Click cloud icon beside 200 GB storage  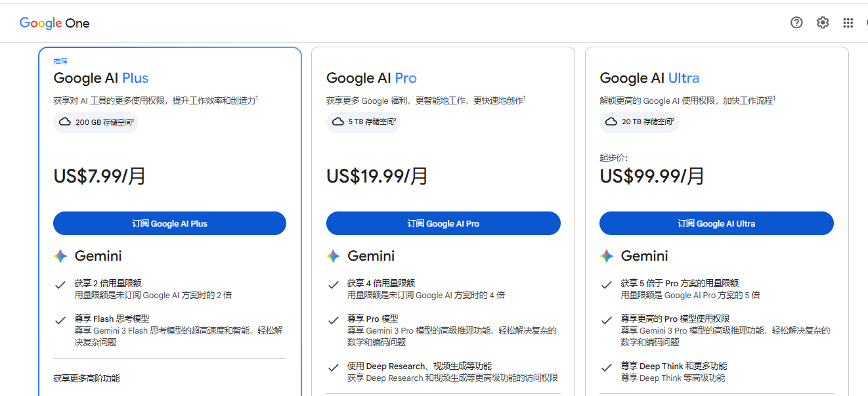65,122
